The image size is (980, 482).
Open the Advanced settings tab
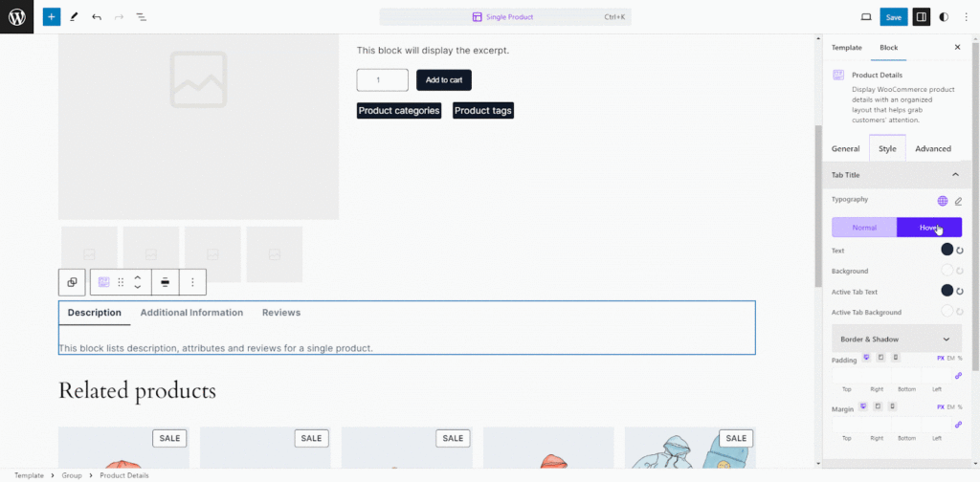(x=933, y=148)
